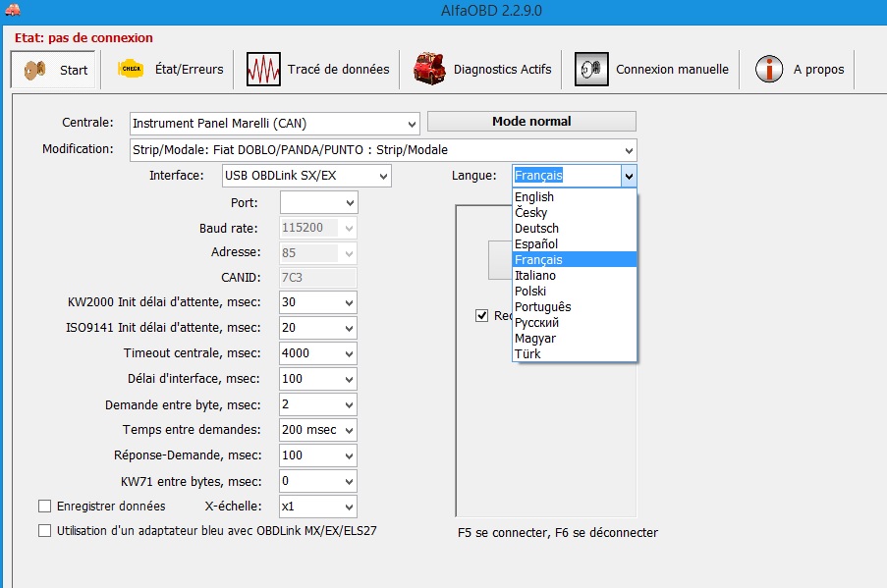This screenshot has height=588, width=887.
Task: Open the Port combo box
Action: (349, 202)
